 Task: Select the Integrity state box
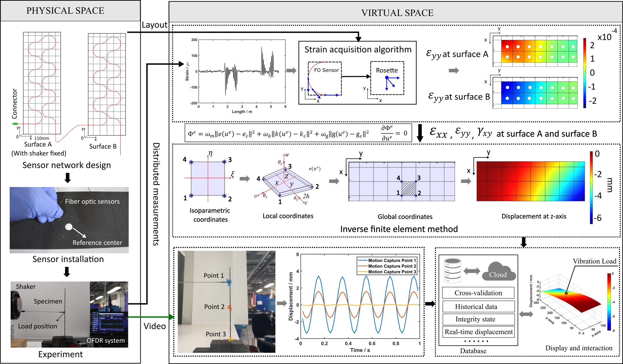[x=478, y=319]
